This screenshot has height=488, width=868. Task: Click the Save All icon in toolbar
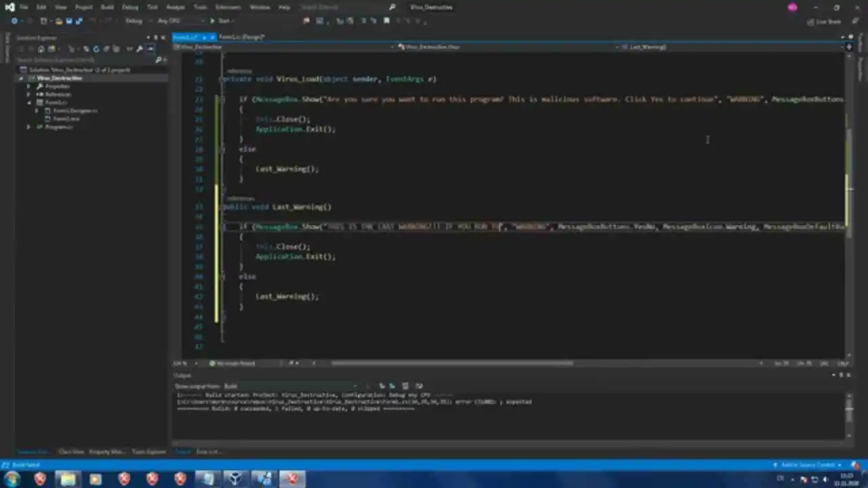tap(78, 21)
